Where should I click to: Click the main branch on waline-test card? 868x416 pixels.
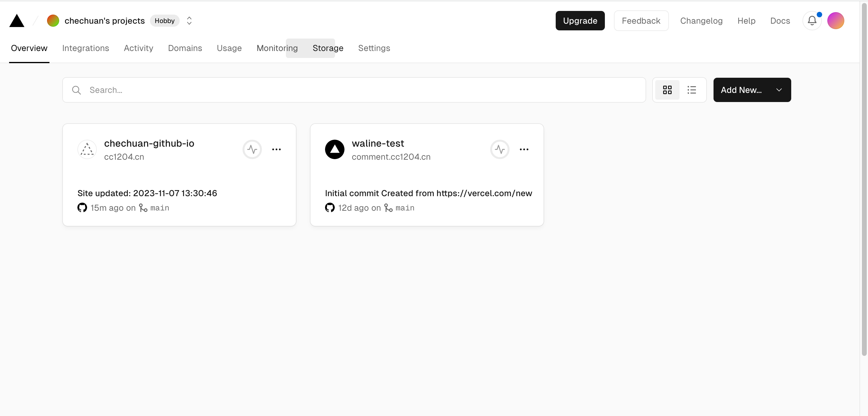(x=405, y=208)
